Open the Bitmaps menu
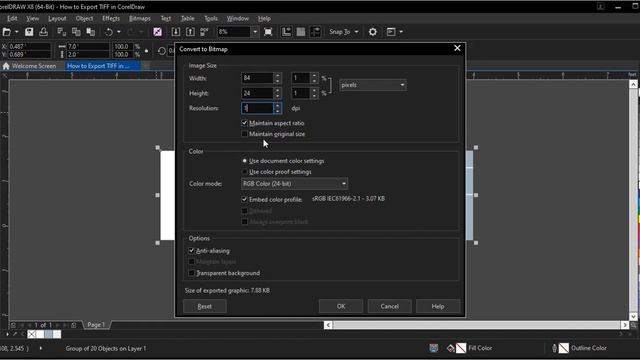The width and height of the screenshot is (640, 360). pos(140,18)
